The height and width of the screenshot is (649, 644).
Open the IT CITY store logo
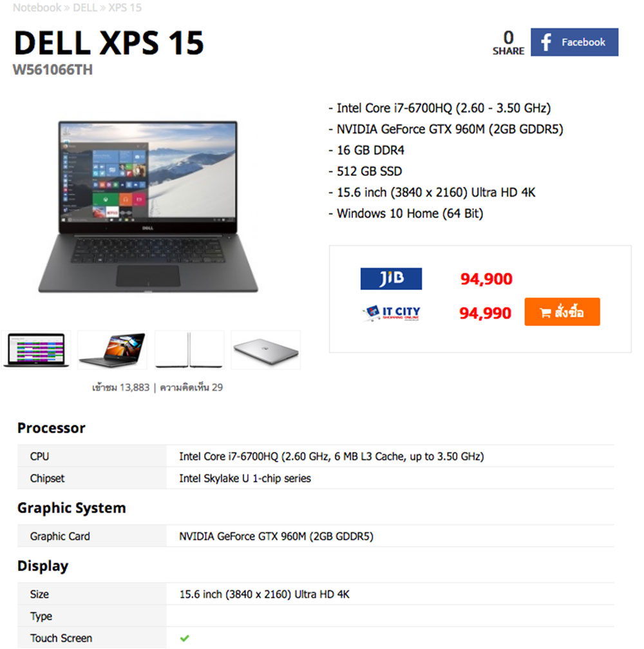[x=392, y=313]
